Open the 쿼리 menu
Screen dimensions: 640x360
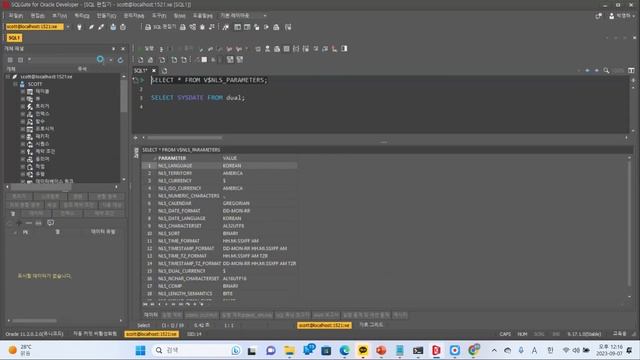click(82, 16)
